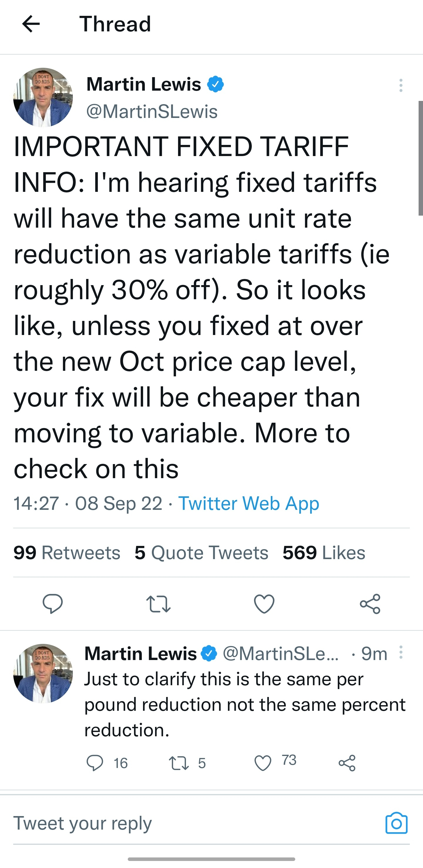Open the profile picture on the reply tweet
Viewport: 423px width, 868px height.
(43, 673)
